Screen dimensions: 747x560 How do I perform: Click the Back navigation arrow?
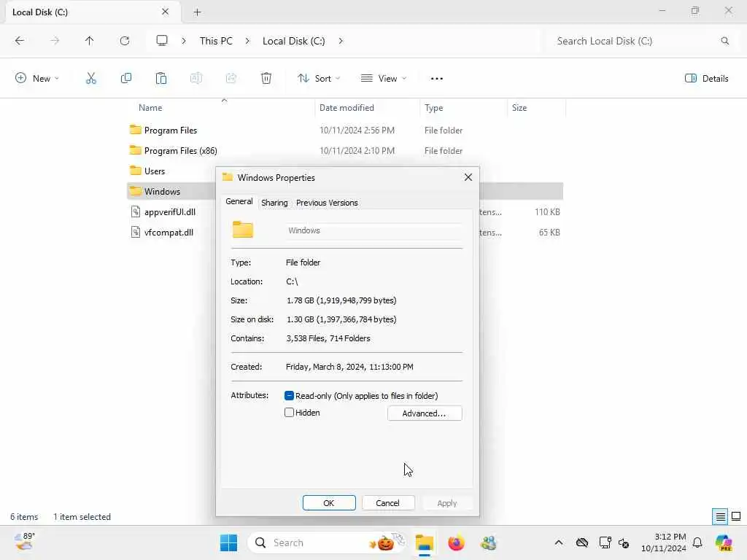[20, 41]
